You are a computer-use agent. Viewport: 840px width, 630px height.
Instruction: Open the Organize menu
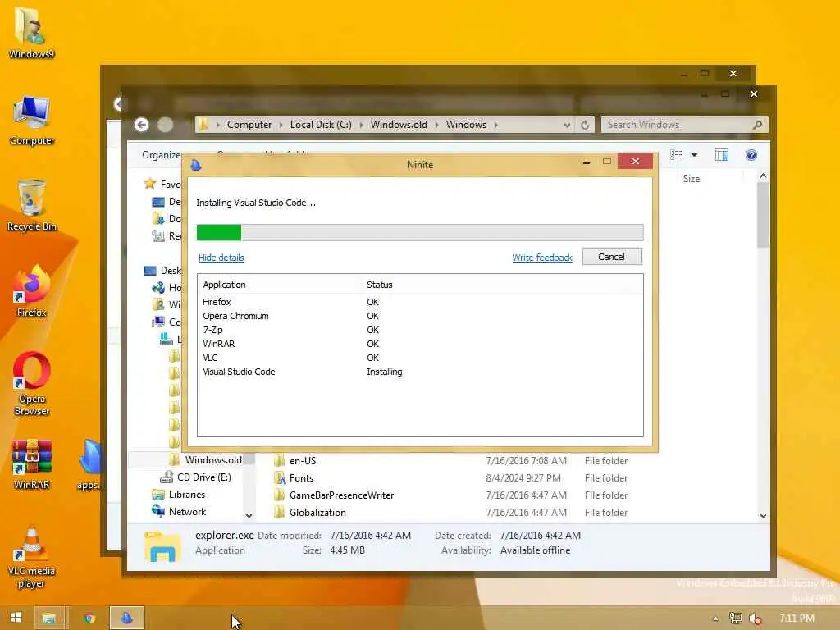[x=162, y=155]
